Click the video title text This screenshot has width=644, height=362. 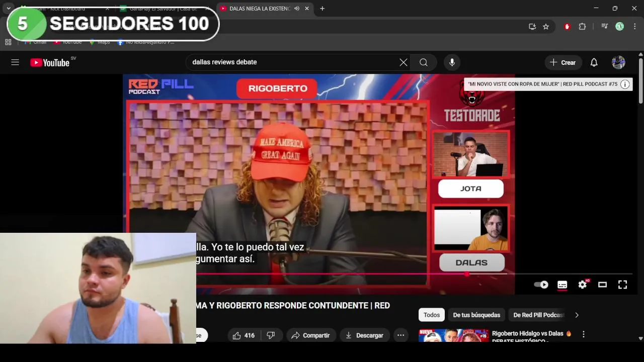pyautogui.click(x=293, y=305)
